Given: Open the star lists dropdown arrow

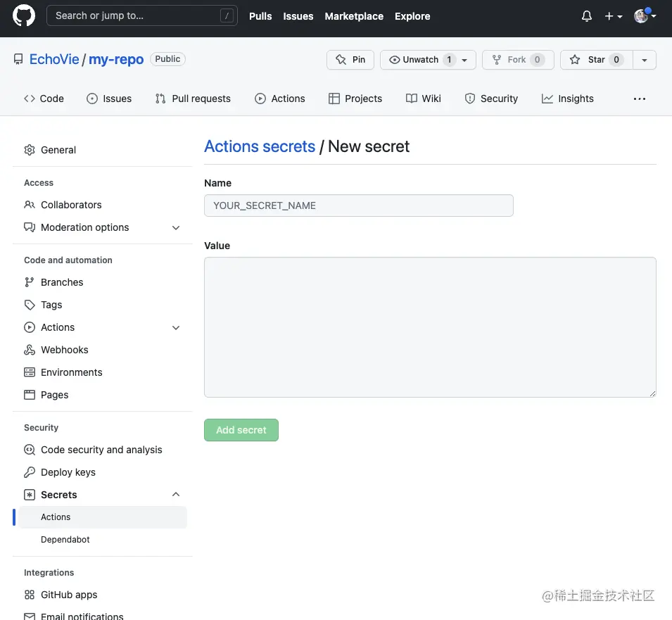Looking at the screenshot, I should pos(645,60).
